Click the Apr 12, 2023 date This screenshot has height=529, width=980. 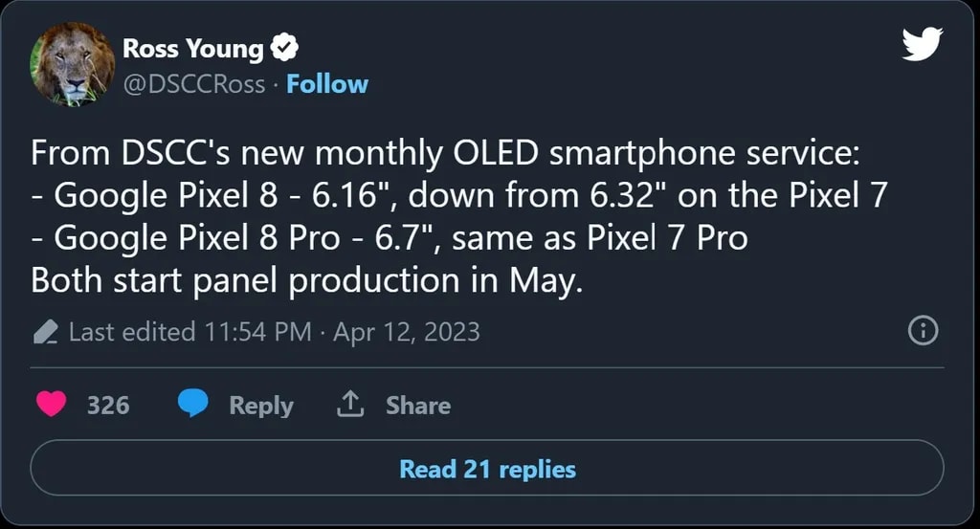point(406,332)
